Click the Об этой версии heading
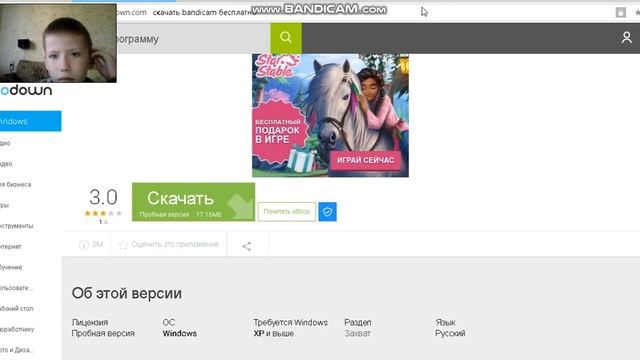The height and width of the screenshot is (360, 640). (x=127, y=293)
